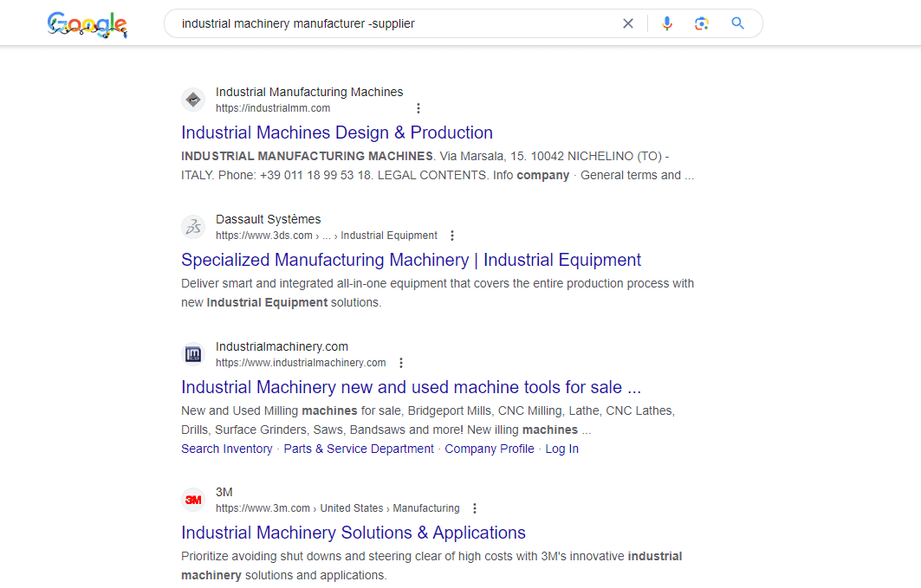Open Google Lens image search
This screenshot has width=921, height=588.
(x=701, y=23)
